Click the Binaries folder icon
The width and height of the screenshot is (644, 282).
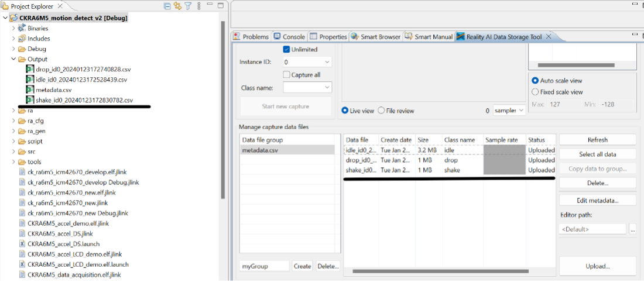click(x=22, y=28)
